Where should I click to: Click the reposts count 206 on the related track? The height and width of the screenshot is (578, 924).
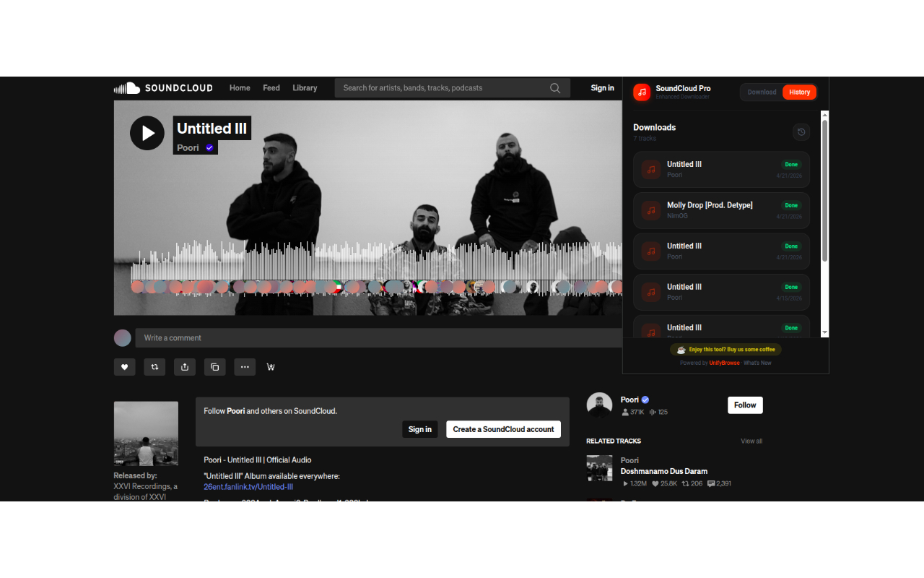pos(692,483)
